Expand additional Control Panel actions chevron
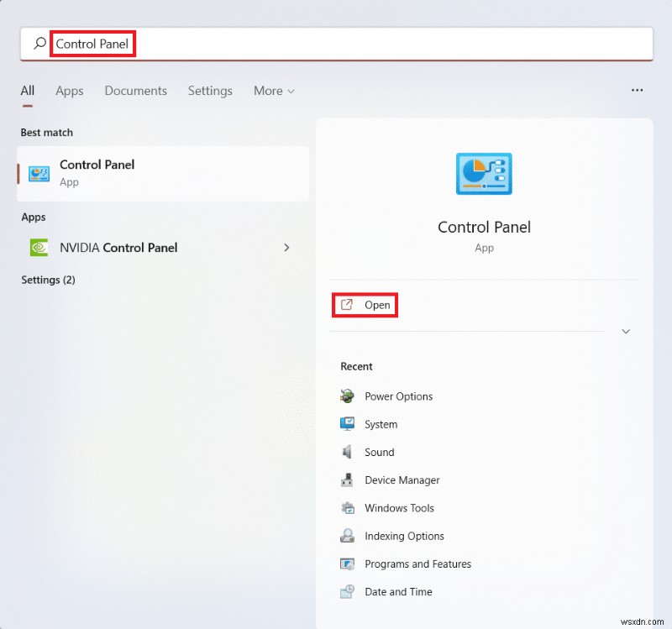The image size is (672, 629). (x=626, y=332)
